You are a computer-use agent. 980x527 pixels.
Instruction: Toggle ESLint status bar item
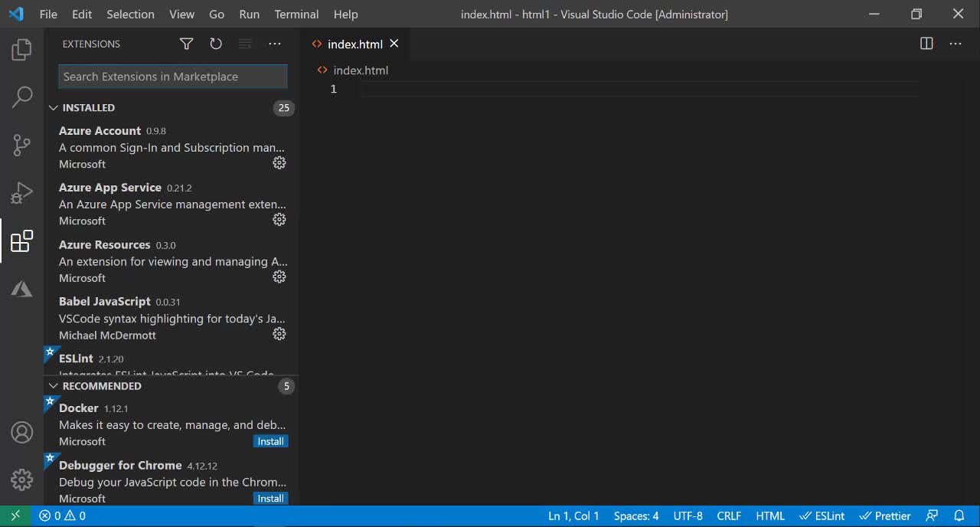(822, 516)
